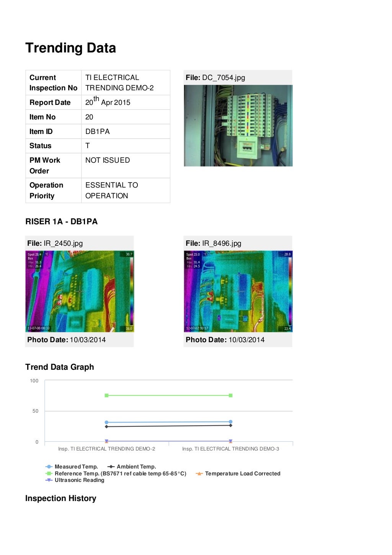Screen dimensions: 392x555
Task: Click the RISER 1A - DB1PA heading
Action: point(61,222)
